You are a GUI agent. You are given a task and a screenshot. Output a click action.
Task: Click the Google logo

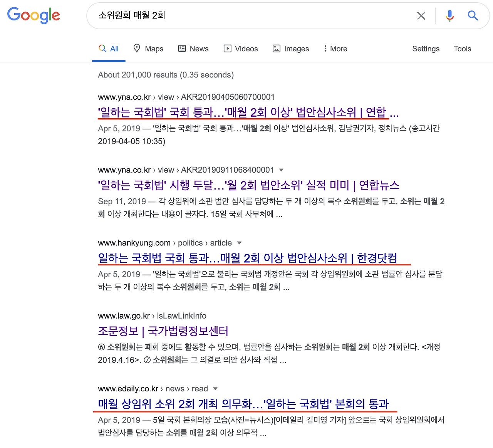point(34,15)
